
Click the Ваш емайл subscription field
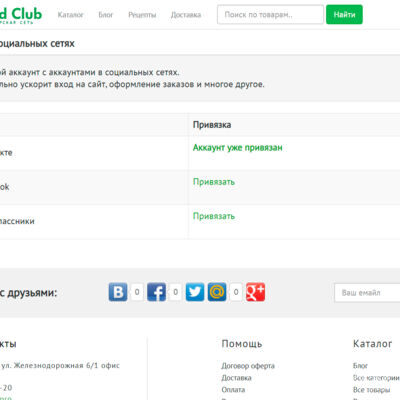pyautogui.click(x=367, y=293)
